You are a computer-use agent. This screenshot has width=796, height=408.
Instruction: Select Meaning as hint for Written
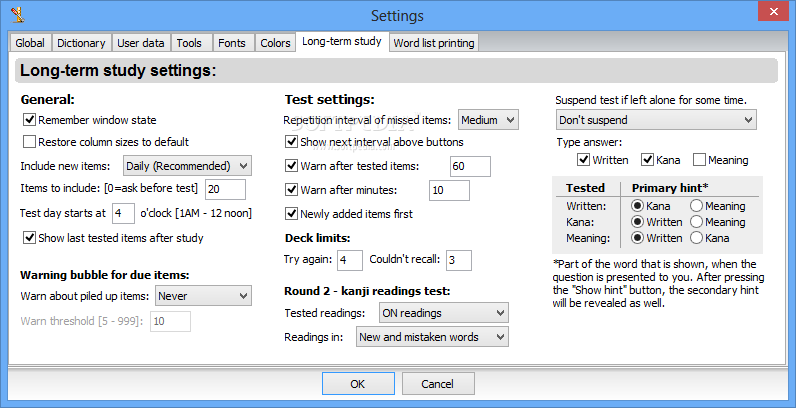[x=696, y=206]
